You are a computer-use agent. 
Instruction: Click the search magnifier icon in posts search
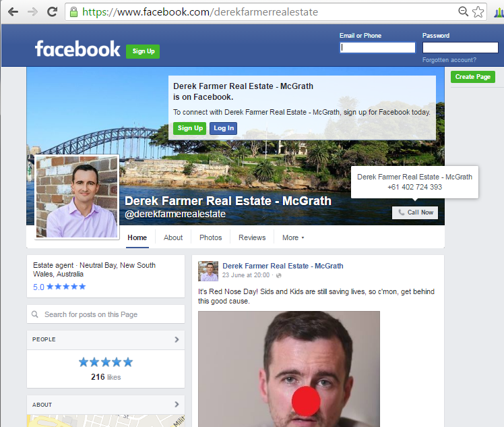click(x=35, y=314)
